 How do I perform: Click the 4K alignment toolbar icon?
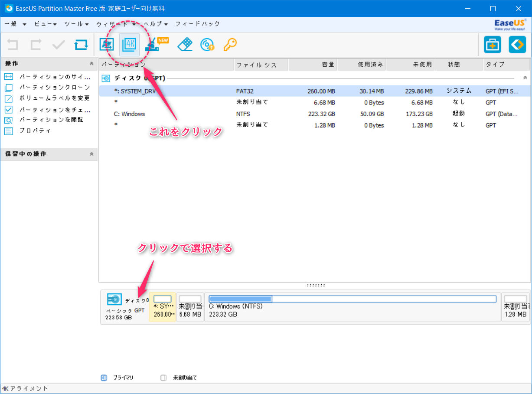pos(129,45)
